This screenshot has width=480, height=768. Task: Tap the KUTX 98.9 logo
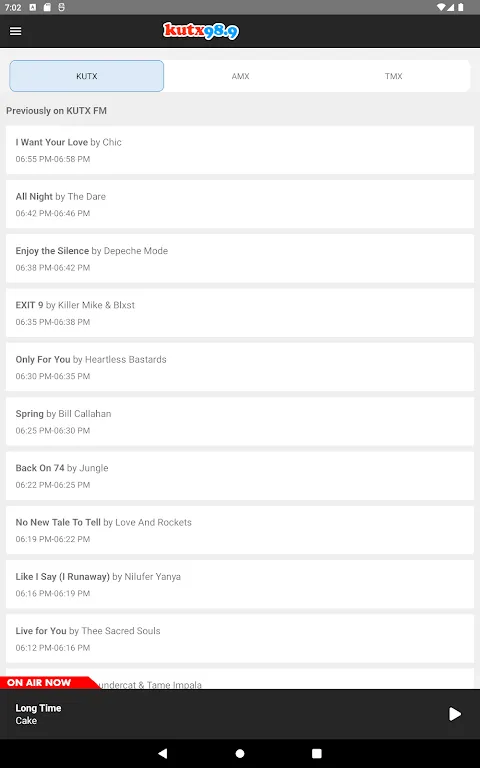(x=201, y=31)
